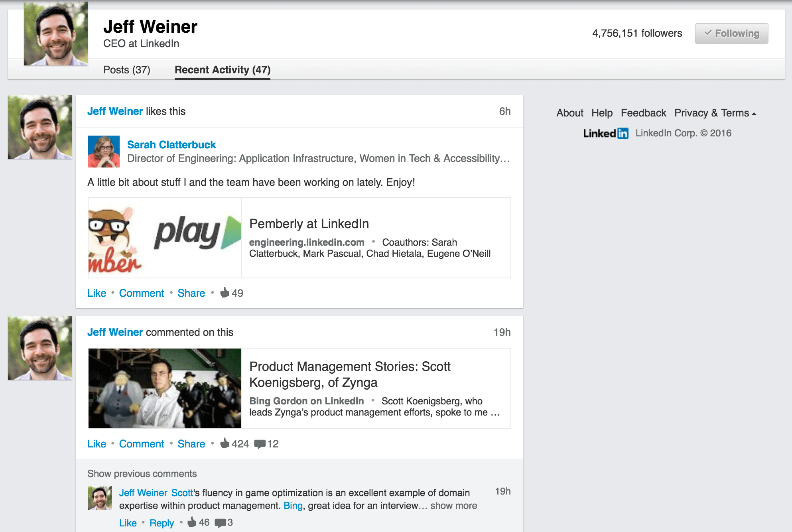The height and width of the screenshot is (532, 792).
Task: Click Sarah Clatterbuck's 'Director of Engineering' headline
Action: point(318,159)
